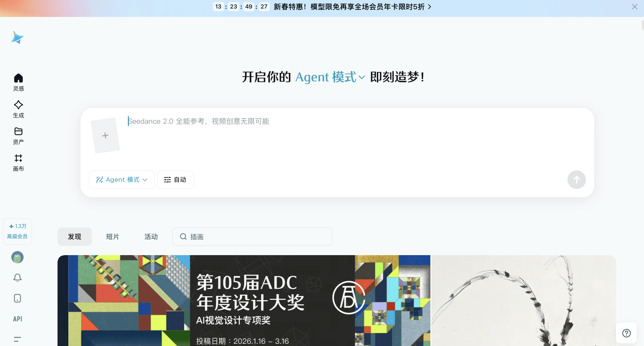Switch to the 短片 tab
This screenshot has width=644, height=346.
pyautogui.click(x=112, y=237)
